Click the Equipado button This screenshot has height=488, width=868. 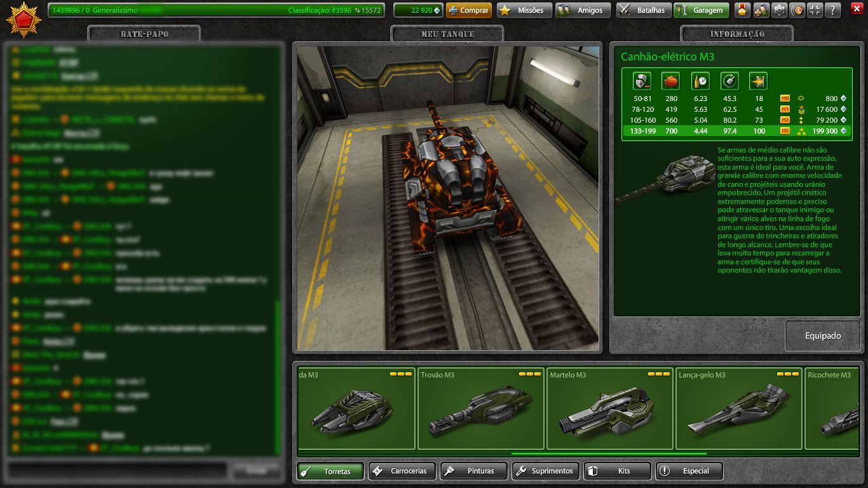pos(823,335)
